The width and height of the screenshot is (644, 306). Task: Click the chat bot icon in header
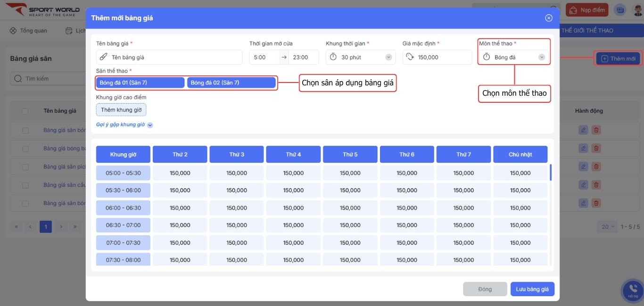[x=620, y=9]
